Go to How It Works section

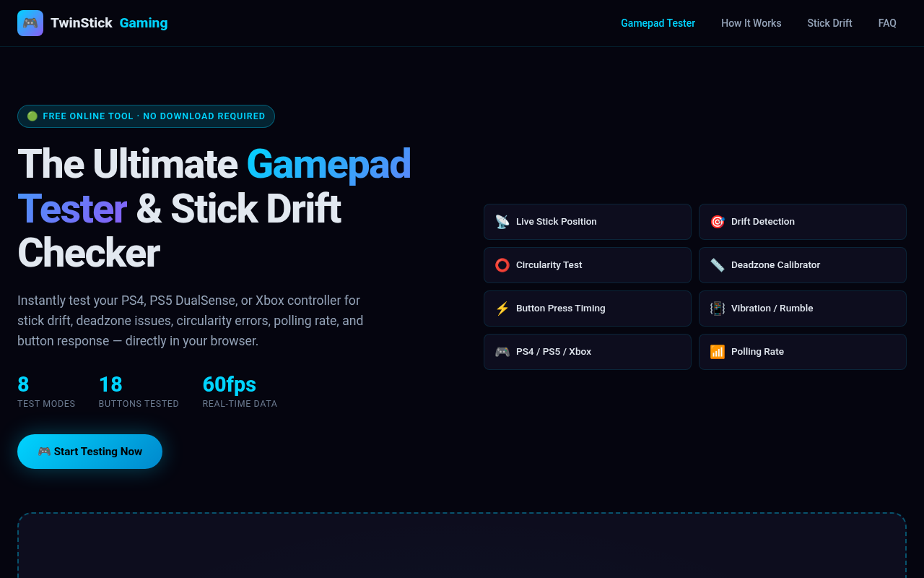click(751, 23)
